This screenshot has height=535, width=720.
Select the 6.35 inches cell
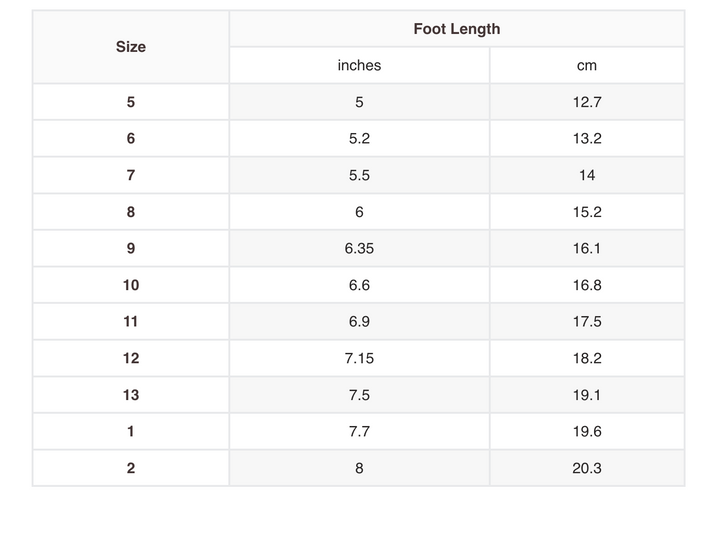coord(359,249)
